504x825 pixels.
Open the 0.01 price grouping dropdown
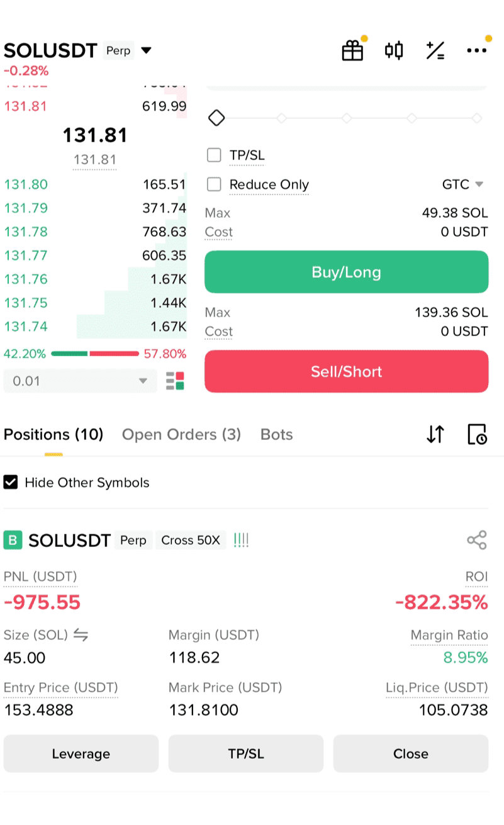click(x=80, y=381)
